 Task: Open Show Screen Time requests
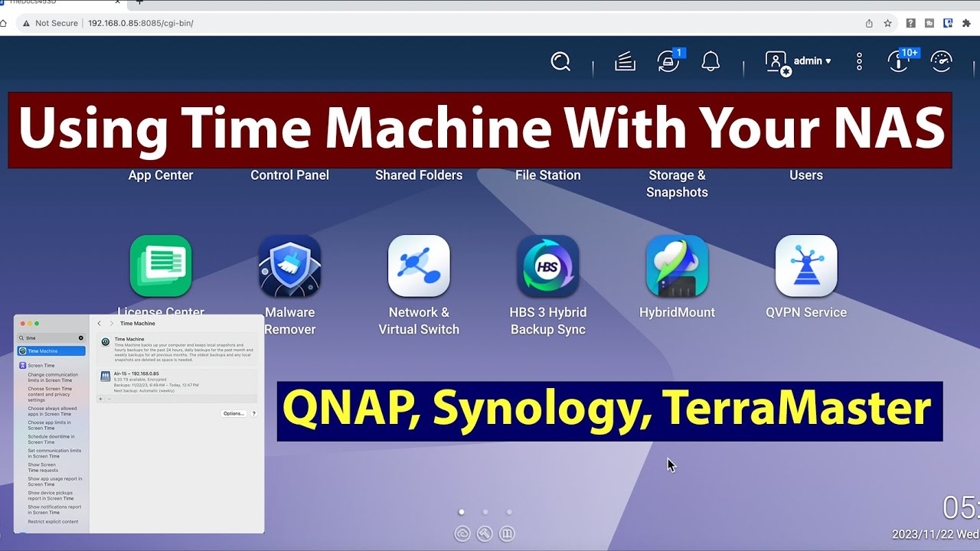43,468
